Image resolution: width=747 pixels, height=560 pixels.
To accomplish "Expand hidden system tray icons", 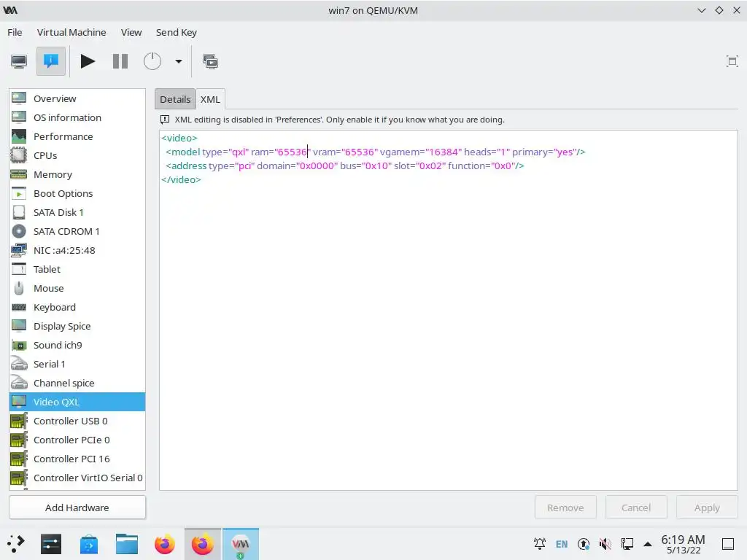I will click(x=648, y=544).
